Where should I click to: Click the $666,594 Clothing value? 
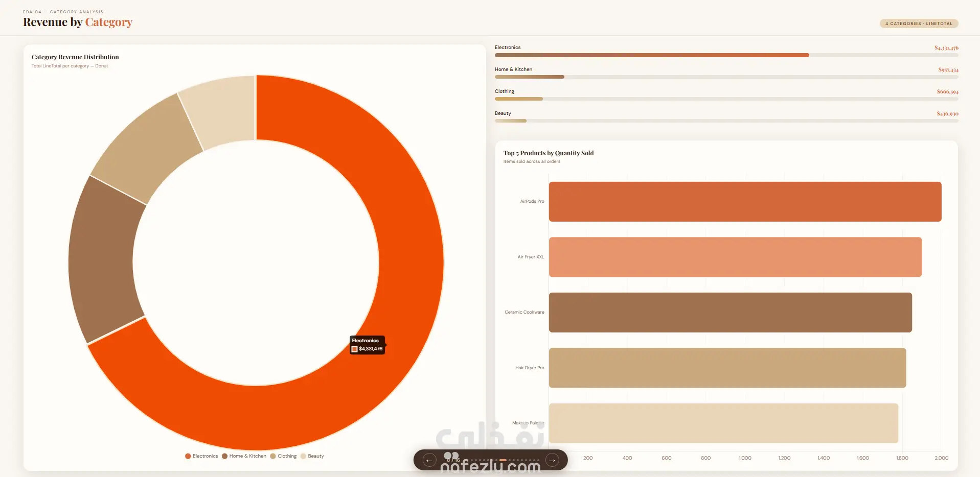pyautogui.click(x=947, y=92)
